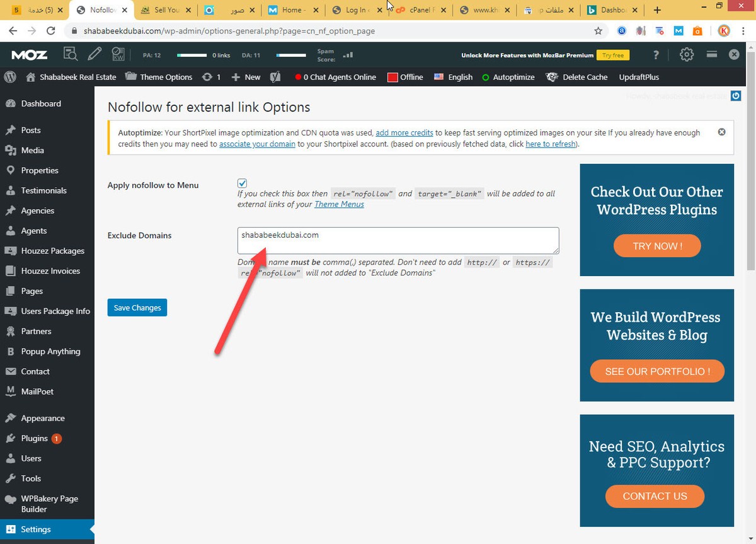
Task: Open the MozBar help question mark
Action: (656, 55)
